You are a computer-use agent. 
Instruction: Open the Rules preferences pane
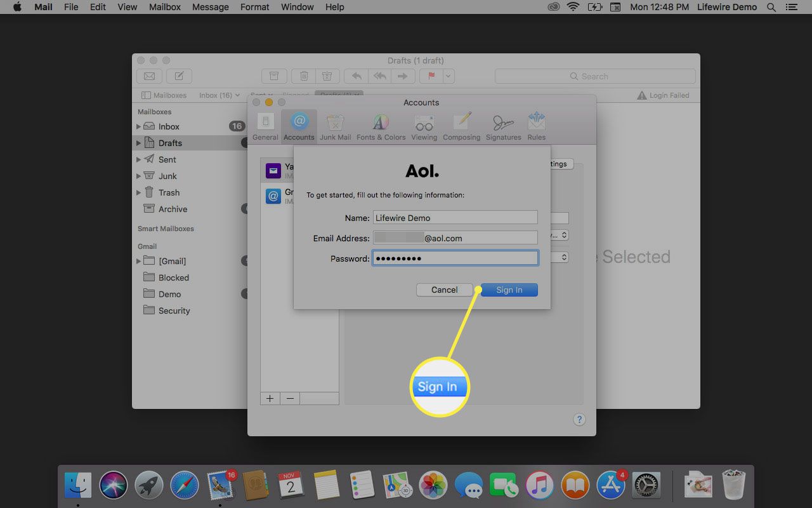[x=536, y=126]
